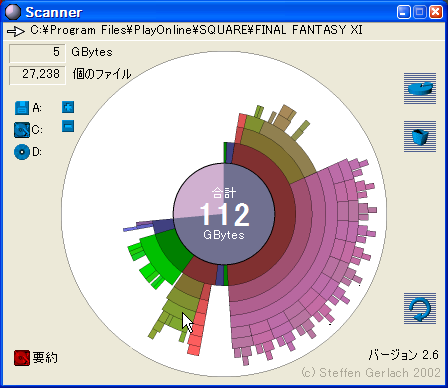Click the Steffen Gerlach 2002 copyright text
This screenshot has height=388, width=448.
pos(371,373)
